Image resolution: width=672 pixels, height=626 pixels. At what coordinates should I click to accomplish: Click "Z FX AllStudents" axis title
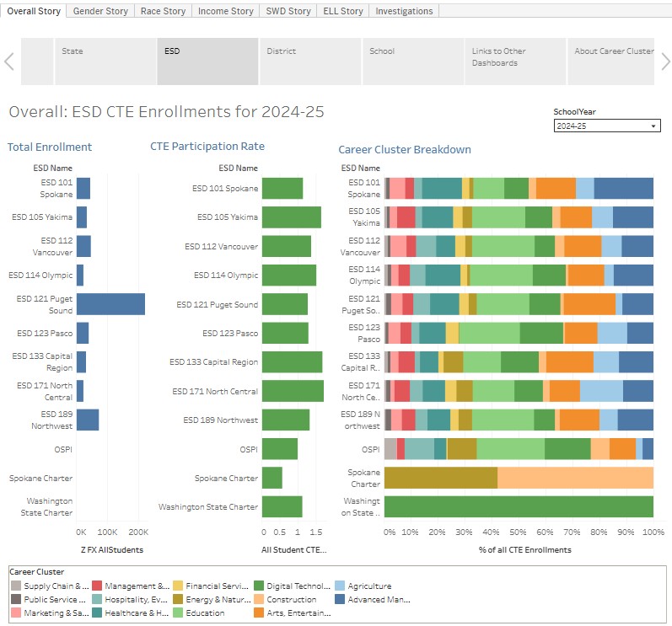(x=112, y=550)
